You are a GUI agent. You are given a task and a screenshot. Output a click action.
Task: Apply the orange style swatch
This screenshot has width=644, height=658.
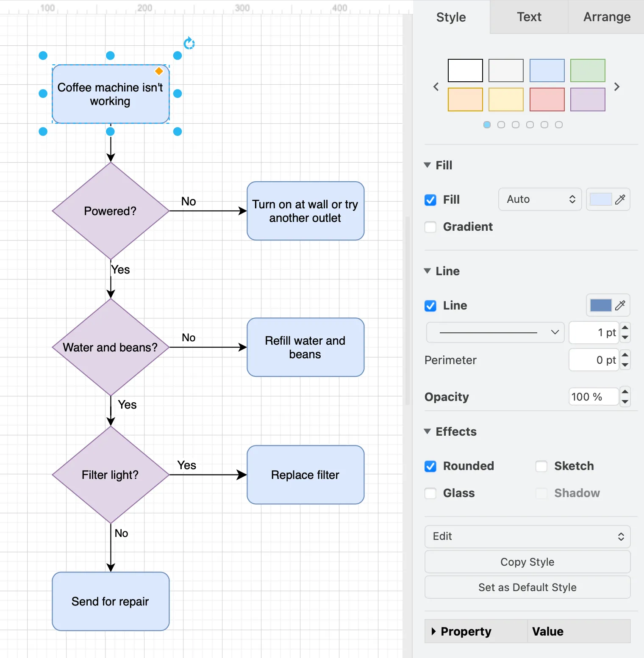465,100
